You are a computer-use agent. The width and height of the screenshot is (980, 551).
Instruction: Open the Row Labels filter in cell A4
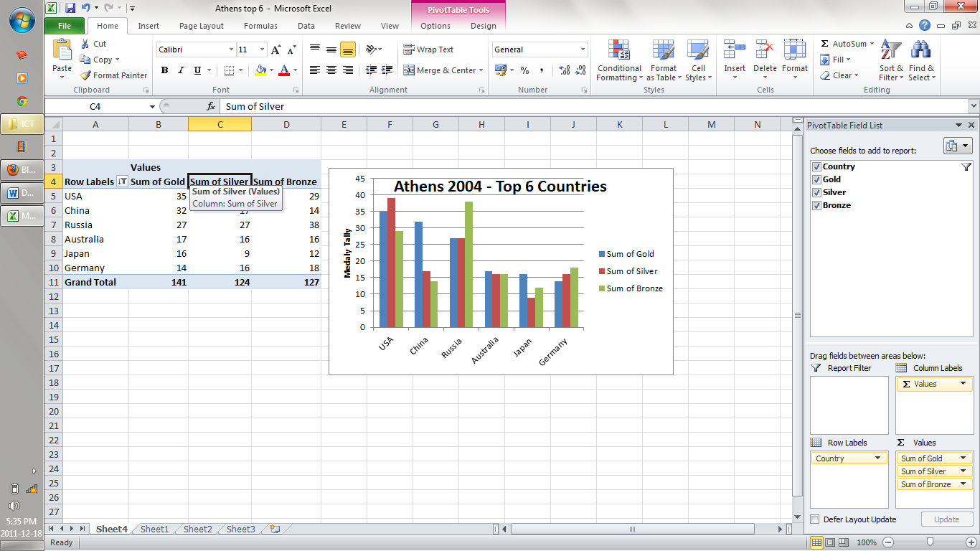121,182
